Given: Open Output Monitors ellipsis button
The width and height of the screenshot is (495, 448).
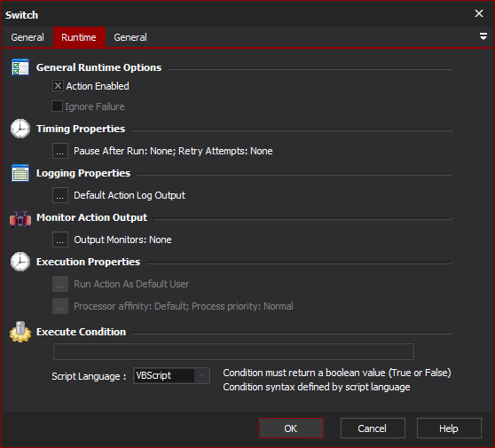Looking at the screenshot, I should (x=60, y=240).
